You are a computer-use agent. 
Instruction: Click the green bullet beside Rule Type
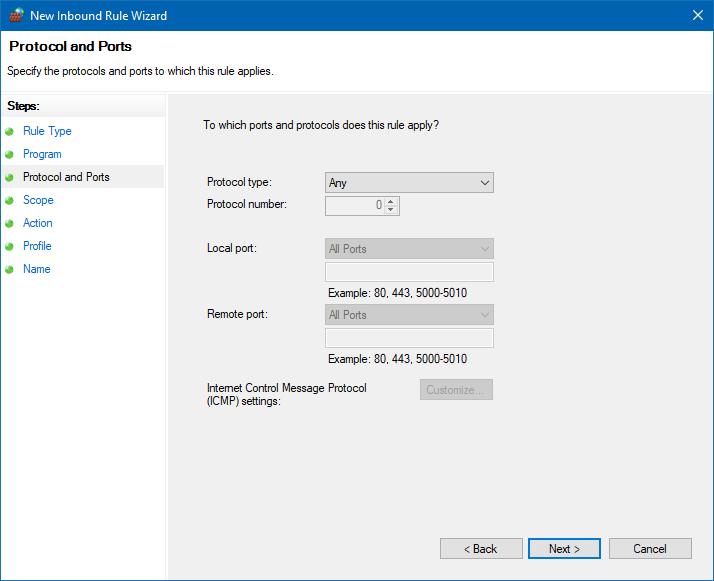point(10,131)
